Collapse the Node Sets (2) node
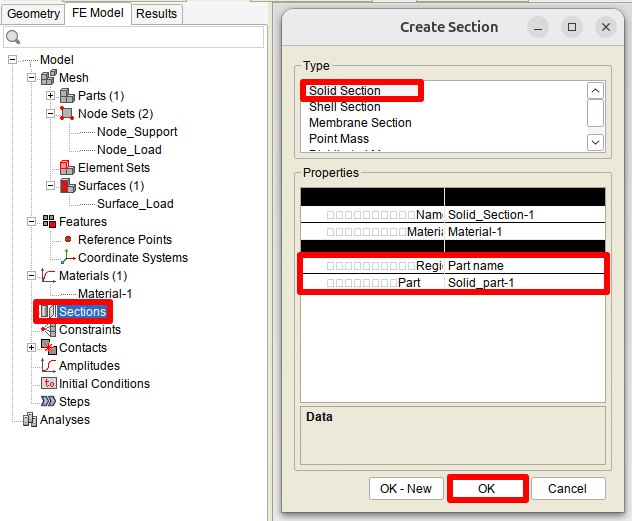This screenshot has width=632, height=521. 50,114
